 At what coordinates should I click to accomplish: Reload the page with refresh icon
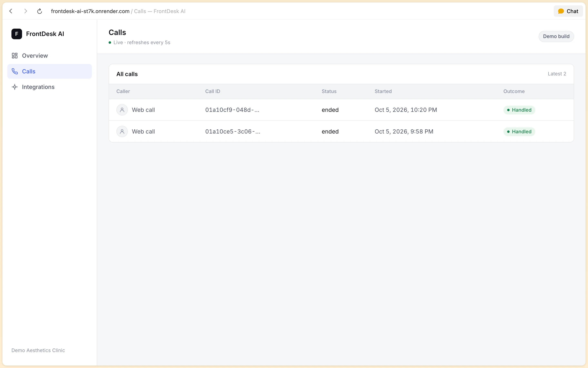point(40,11)
